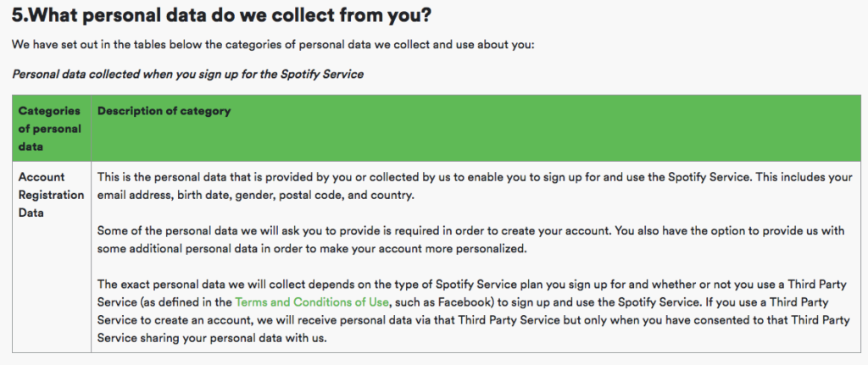Click the Description of category column header
This screenshot has height=365, width=868.
click(164, 111)
